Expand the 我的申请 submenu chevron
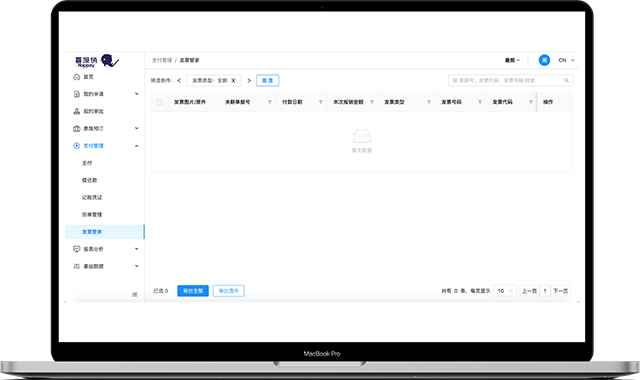The width and height of the screenshot is (640, 380). [137, 94]
